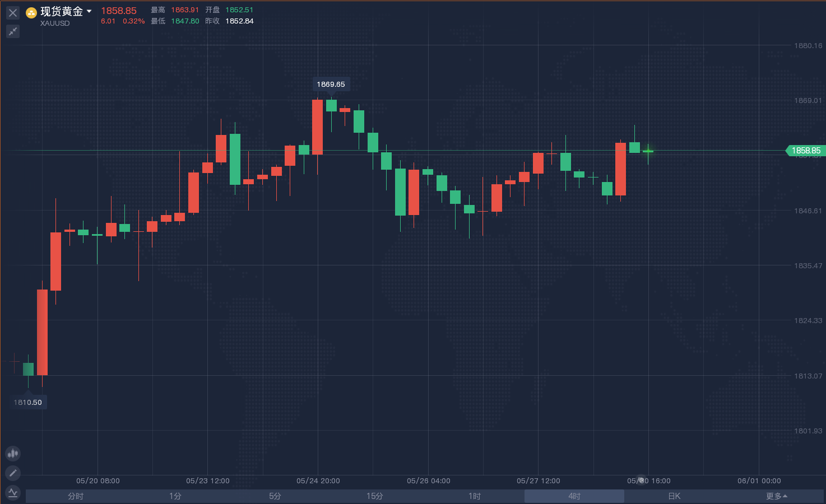Image resolution: width=826 pixels, height=504 pixels.
Task: Click the 1801.93 price axis label
Action: tap(808, 431)
